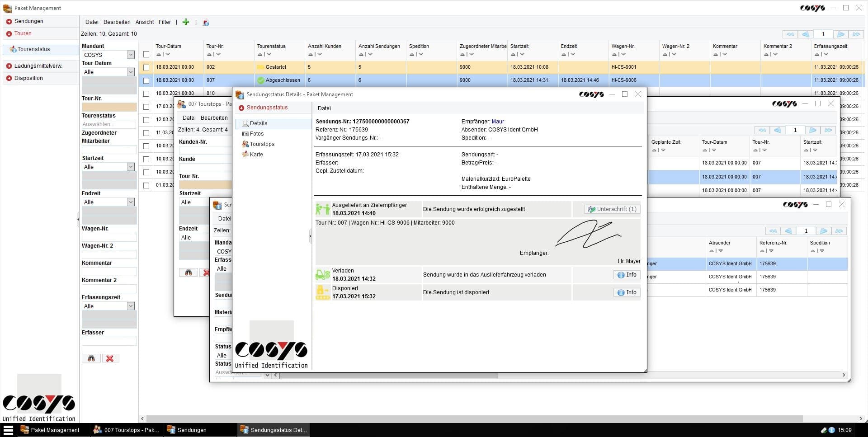Viewport: 868px width, 437px height.
Task: Open Unterschrift (1) signature view
Action: click(612, 209)
